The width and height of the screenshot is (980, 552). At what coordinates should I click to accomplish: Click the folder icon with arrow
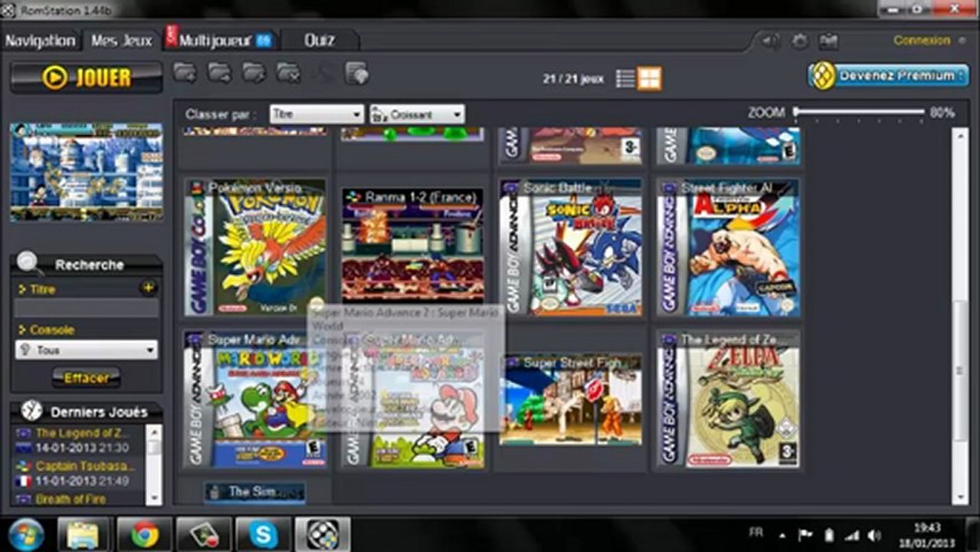pyautogui.click(x=219, y=74)
